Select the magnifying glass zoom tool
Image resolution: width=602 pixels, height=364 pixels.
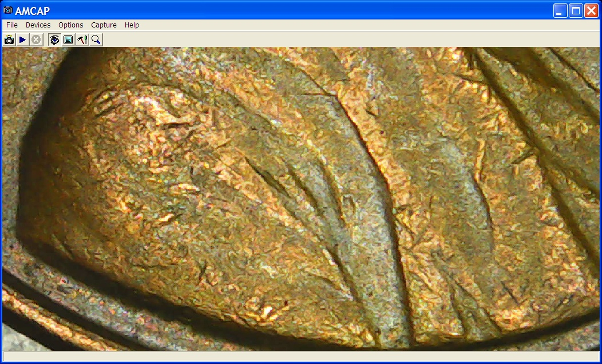click(96, 39)
